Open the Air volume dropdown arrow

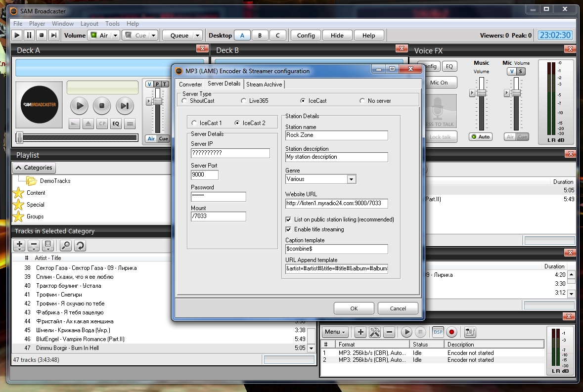pyautogui.click(x=115, y=35)
